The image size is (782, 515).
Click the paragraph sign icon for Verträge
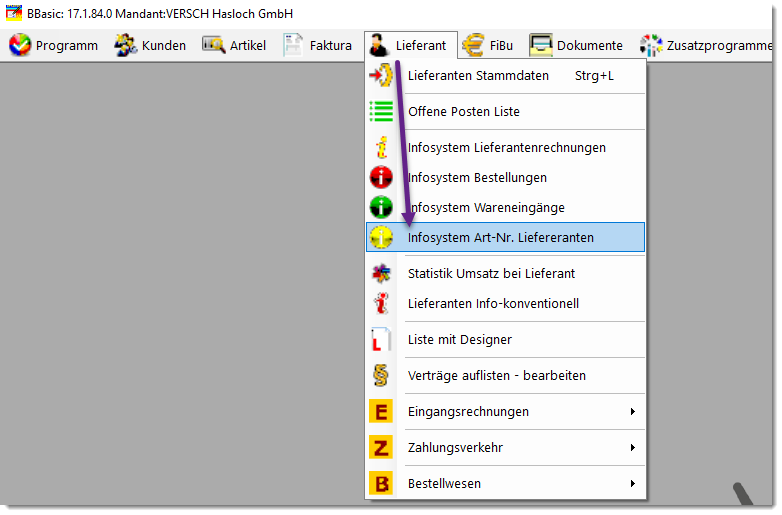coord(381,375)
